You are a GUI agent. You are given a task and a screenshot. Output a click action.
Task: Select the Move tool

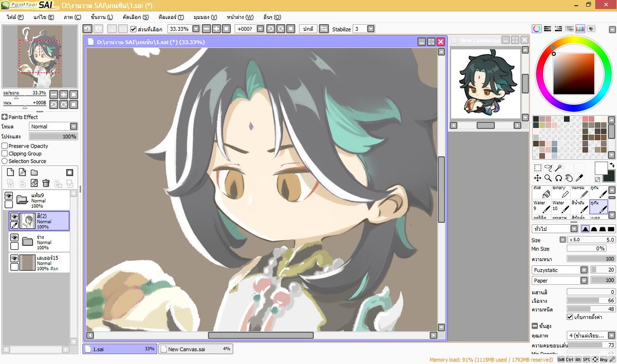click(537, 178)
